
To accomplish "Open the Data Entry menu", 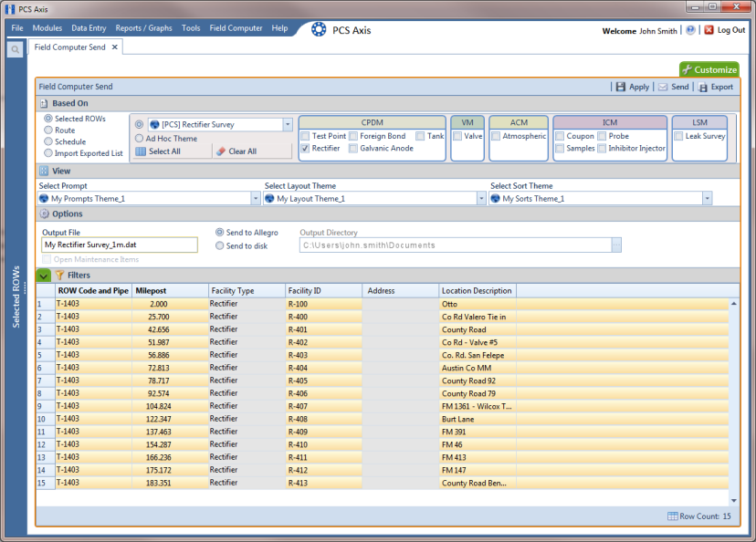I will tap(89, 28).
